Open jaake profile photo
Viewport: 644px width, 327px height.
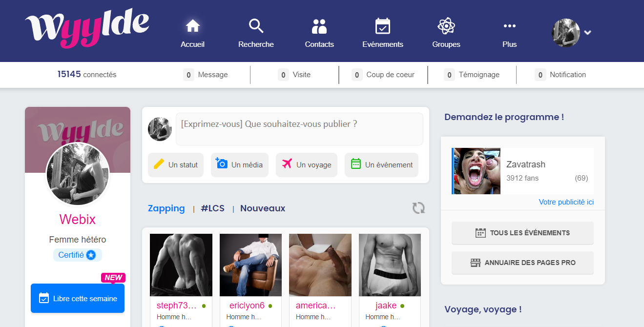pos(390,265)
